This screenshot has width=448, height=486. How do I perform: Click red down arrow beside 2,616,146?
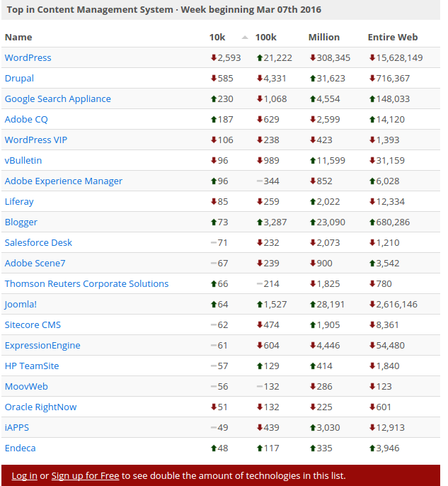pos(372,304)
